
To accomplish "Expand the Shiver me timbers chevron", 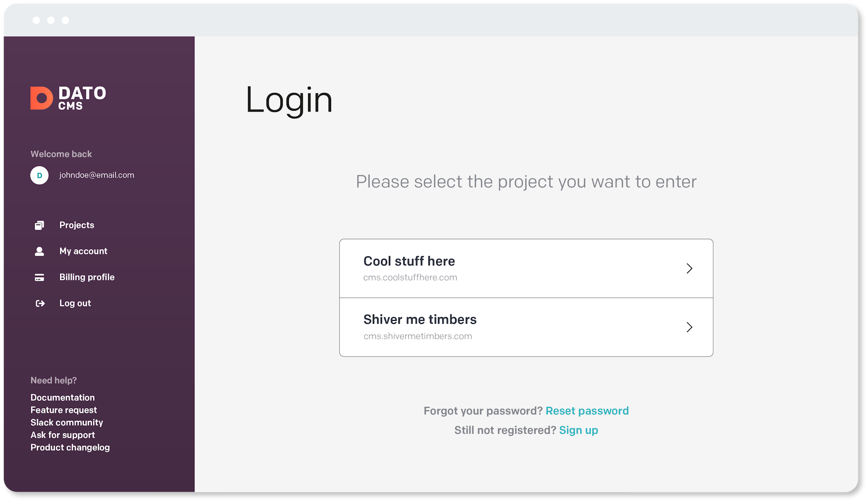I will coord(689,327).
